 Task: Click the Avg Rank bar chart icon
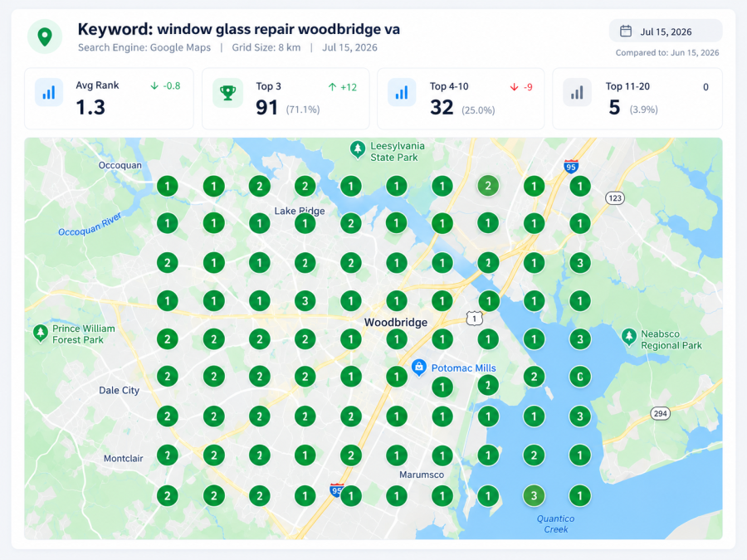point(49,92)
